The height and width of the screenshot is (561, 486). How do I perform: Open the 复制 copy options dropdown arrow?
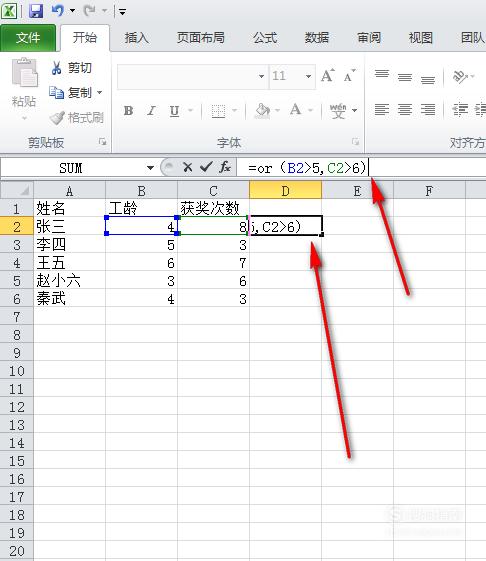click(99, 93)
